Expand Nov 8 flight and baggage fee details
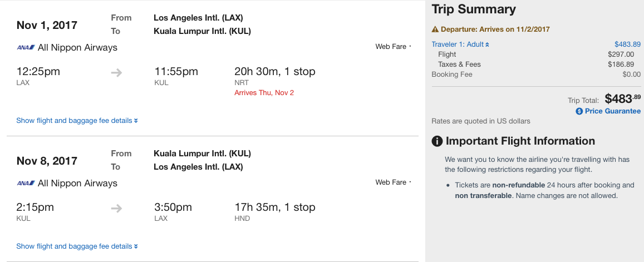 77,246
